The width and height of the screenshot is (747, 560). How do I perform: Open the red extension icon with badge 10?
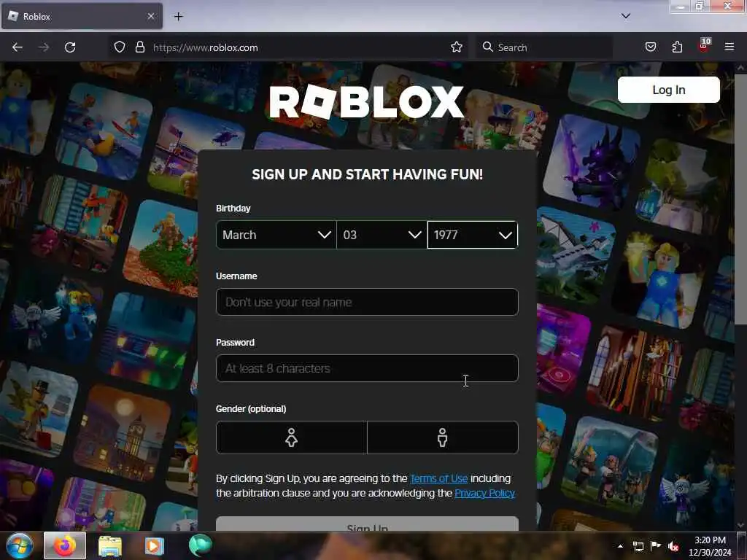point(704,46)
